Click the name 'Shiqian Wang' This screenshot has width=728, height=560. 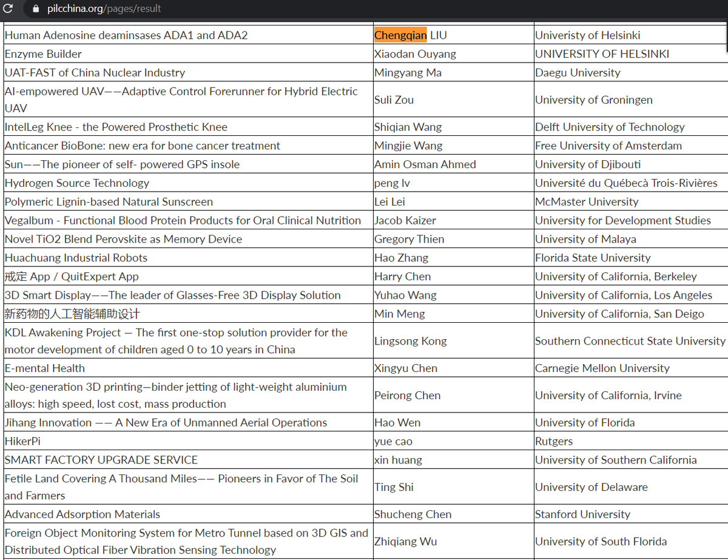408,127
